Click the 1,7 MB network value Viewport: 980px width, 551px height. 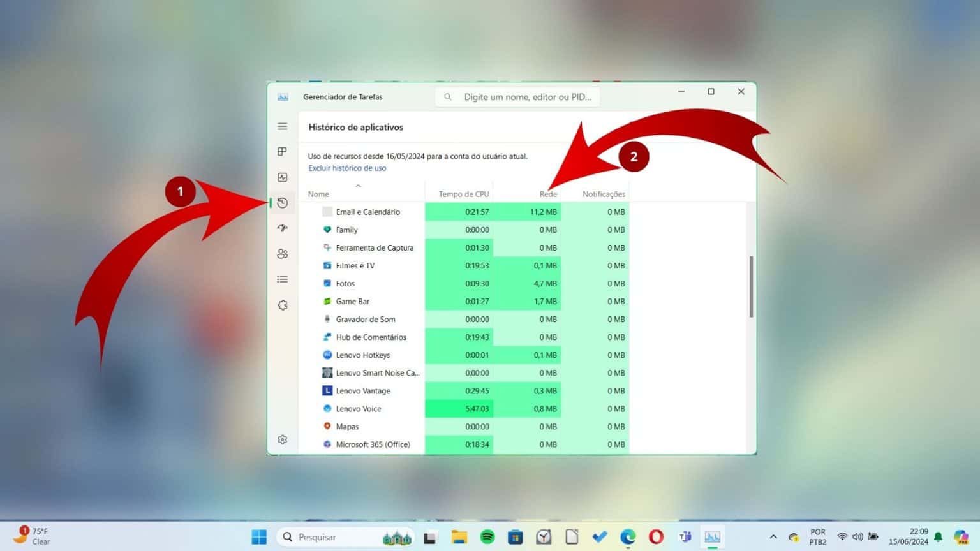point(546,301)
